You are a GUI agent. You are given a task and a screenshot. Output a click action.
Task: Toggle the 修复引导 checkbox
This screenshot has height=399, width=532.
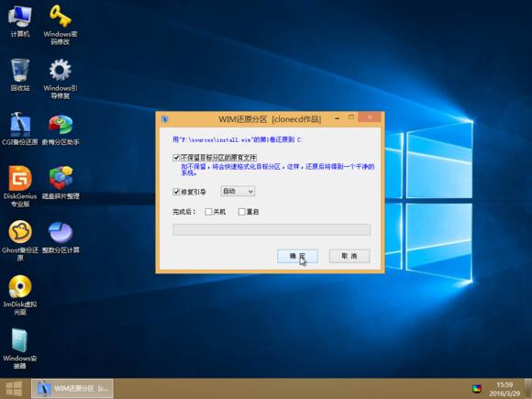point(176,192)
